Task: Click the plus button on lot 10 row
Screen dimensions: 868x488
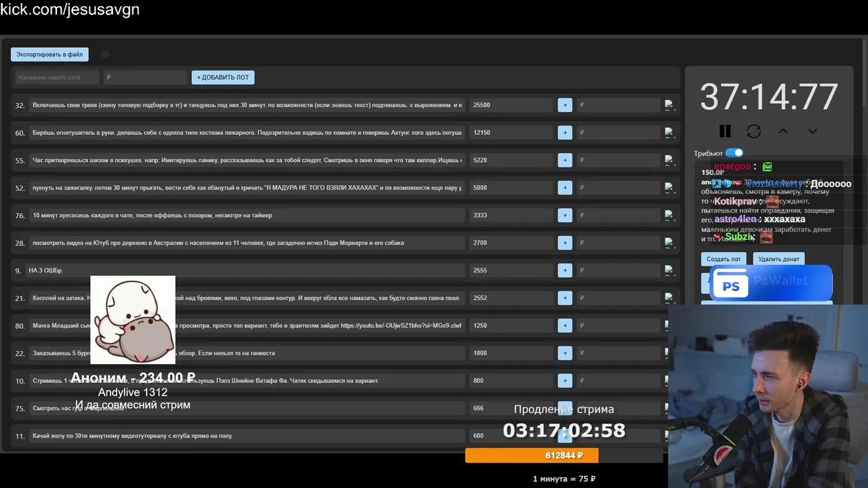Action: click(565, 380)
